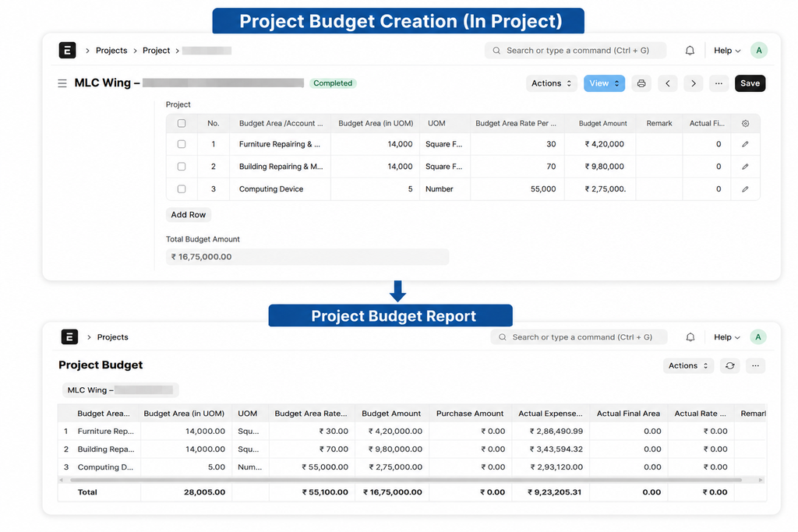Open the Projects breadcrumb in project form
Screen dimensions: 798x532
(111, 51)
